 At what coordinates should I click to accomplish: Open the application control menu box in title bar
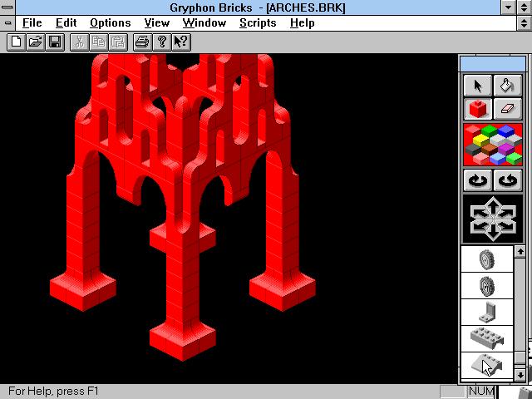pyautogui.click(x=7, y=7)
